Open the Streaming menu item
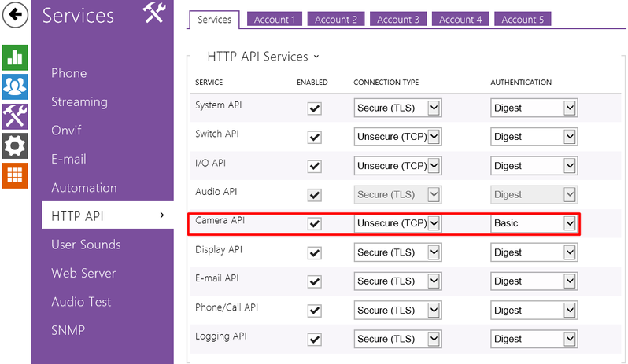Viewport: 628px width, 364px height. tap(79, 102)
